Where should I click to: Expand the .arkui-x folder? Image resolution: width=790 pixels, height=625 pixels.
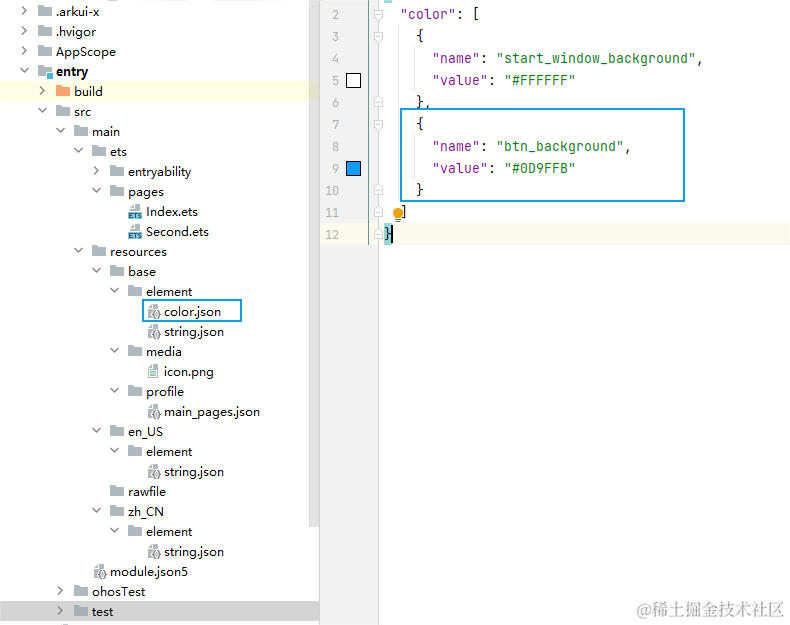tap(24, 11)
